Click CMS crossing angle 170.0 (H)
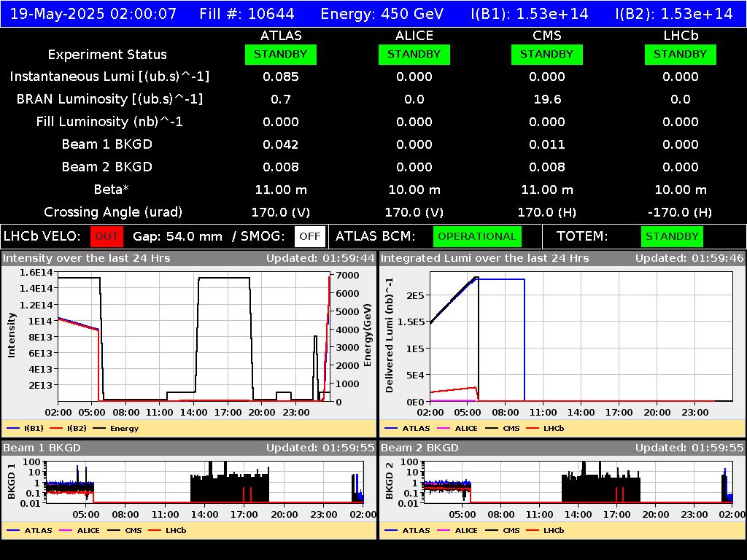 click(x=547, y=212)
